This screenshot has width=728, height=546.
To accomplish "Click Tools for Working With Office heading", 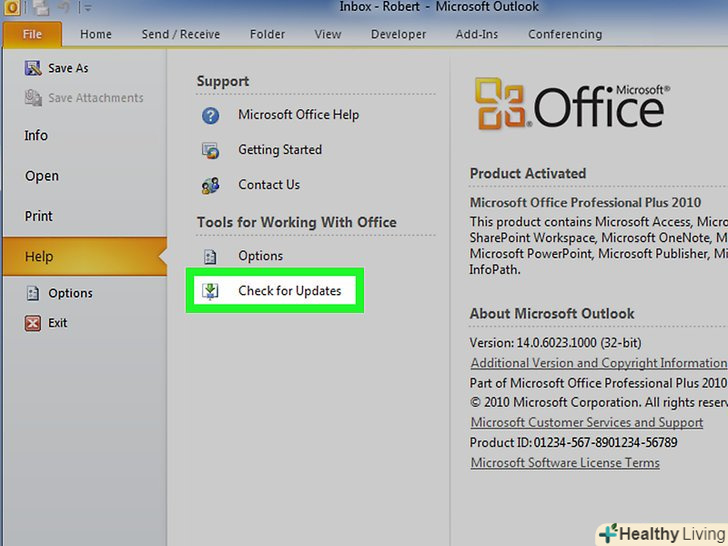I will coord(297,222).
